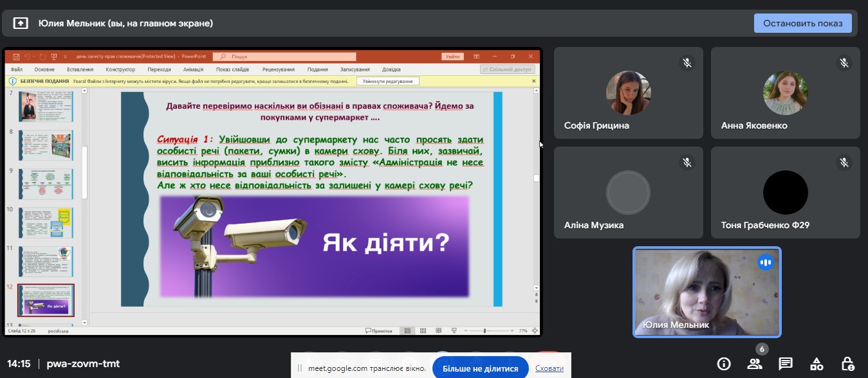Click muted mic icon on Софія Грицина tile

pos(687,62)
